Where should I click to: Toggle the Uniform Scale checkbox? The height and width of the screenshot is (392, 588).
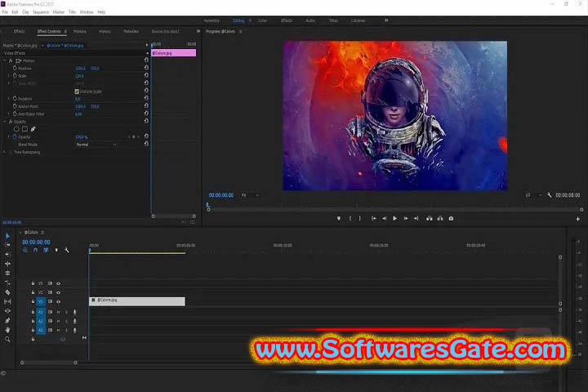(77, 91)
